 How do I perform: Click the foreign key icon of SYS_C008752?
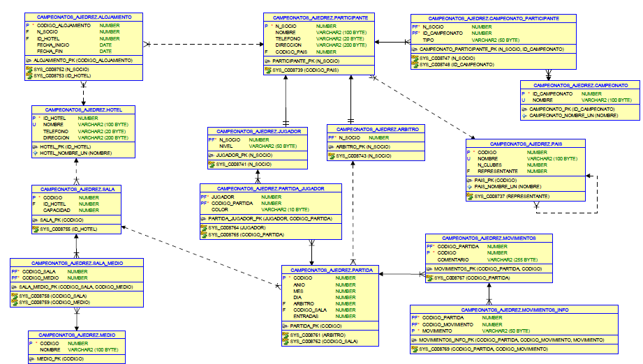coord(29,70)
